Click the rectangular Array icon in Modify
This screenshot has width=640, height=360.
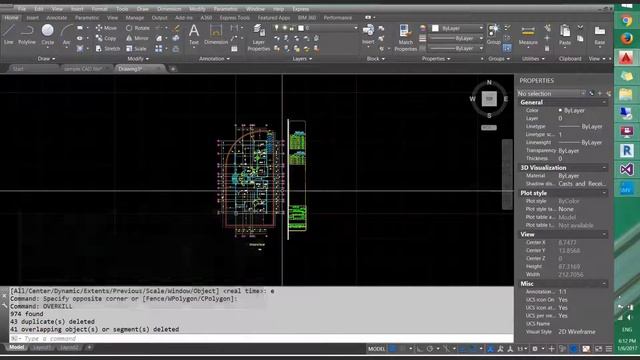point(159,49)
